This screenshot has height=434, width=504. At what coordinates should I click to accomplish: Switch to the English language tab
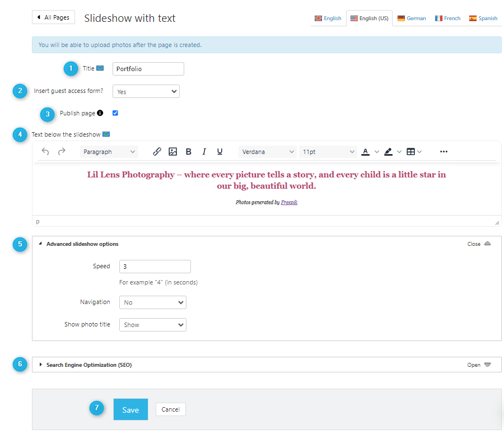pos(328,18)
